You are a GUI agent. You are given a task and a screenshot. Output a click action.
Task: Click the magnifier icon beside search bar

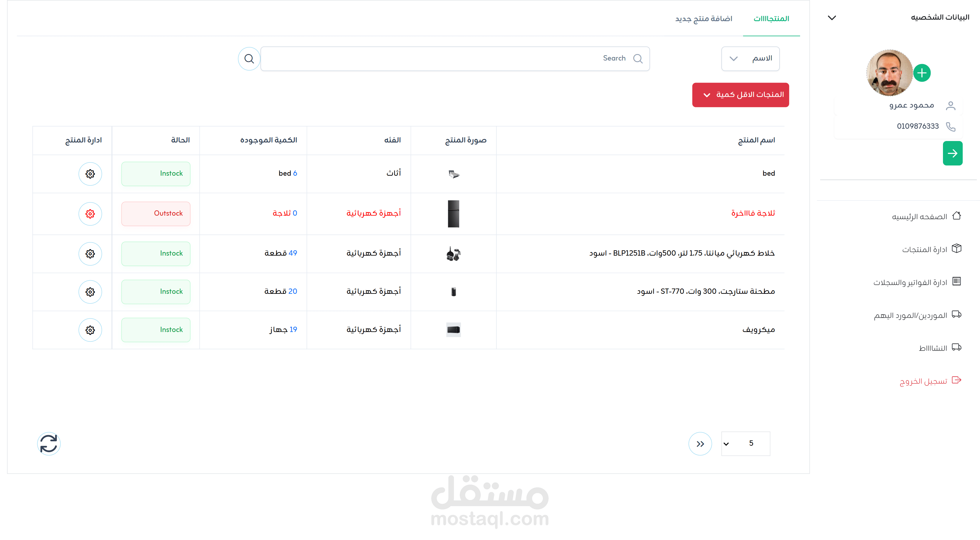249,58
